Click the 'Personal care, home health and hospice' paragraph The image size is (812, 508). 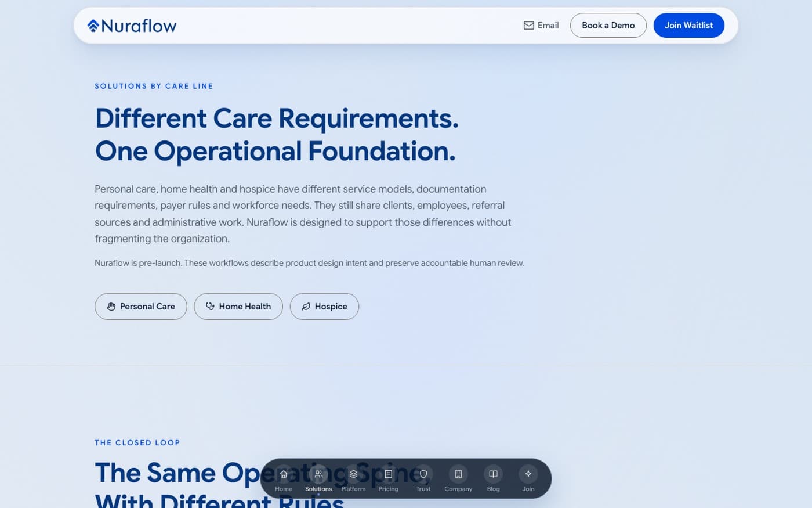303,214
